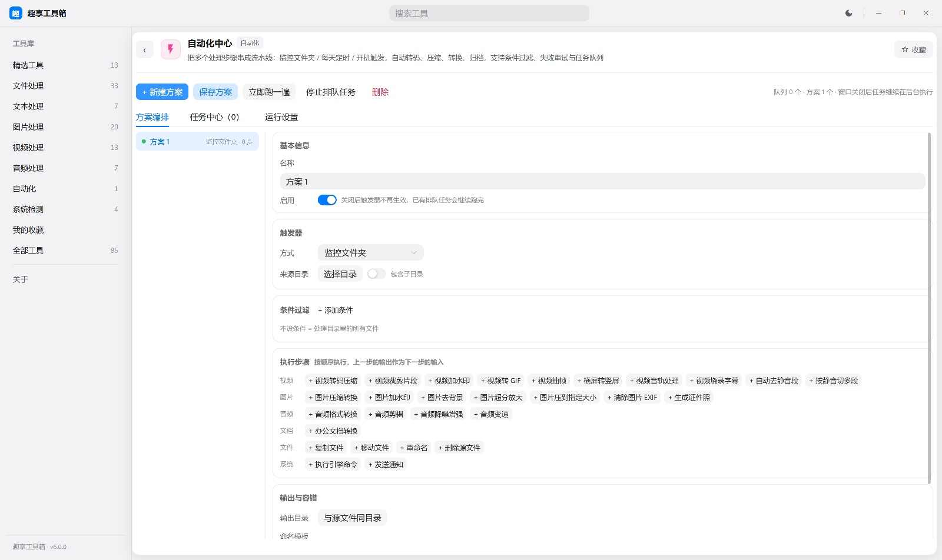This screenshot has width=942, height=560.
Task: Add the 发送通知 step
Action: pyautogui.click(x=386, y=465)
